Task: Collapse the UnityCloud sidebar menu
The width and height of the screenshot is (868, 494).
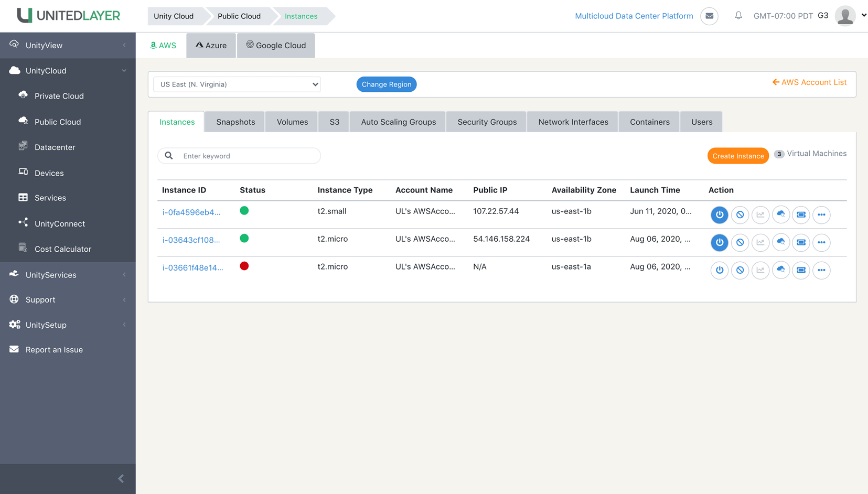Action: (68, 71)
